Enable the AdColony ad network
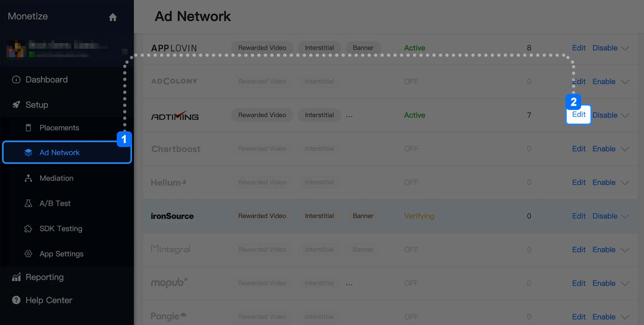Viewport: 644px width, 325px height. 604,81
